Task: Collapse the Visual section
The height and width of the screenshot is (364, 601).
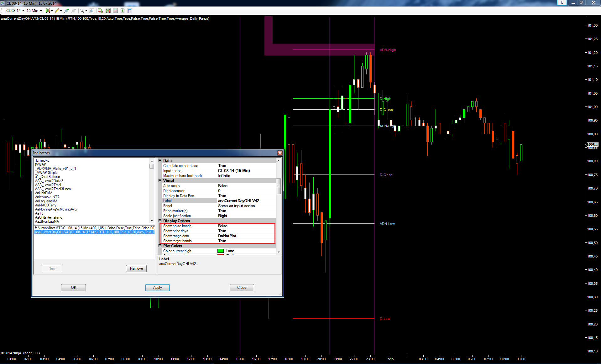Action: [x=160, y=181]
